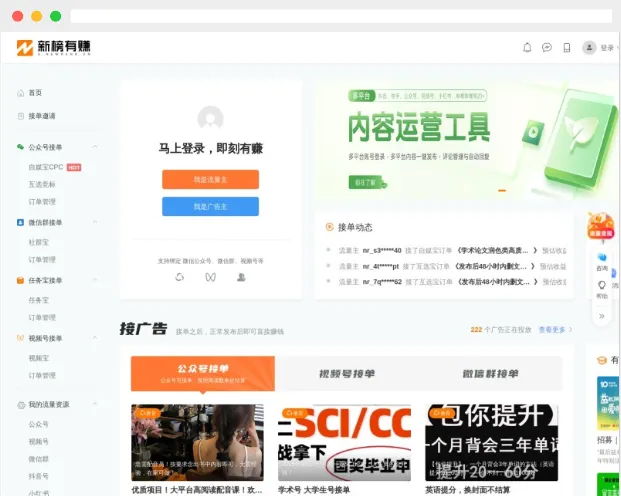This screenshot has height=496, width=621.
Task: Click the user avatar icon beside 登录
Action: [x=589, y=47]
